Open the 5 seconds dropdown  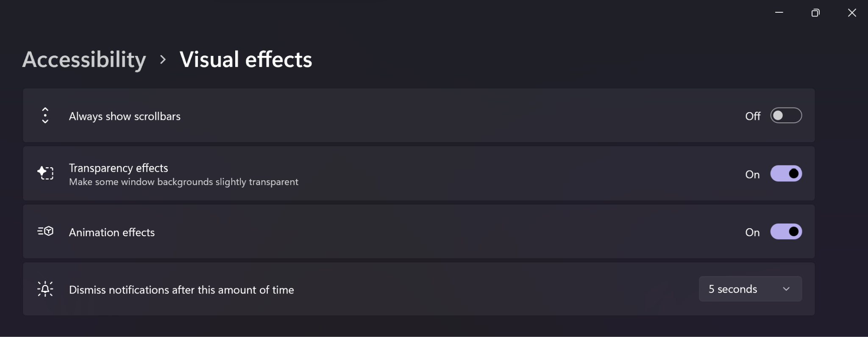[x=750, y=289]
